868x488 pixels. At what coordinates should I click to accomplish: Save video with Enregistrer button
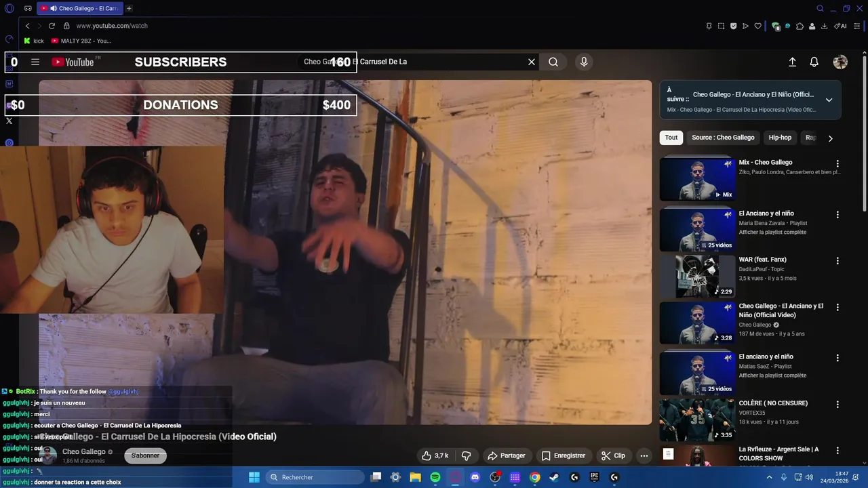tap(563, 455)
